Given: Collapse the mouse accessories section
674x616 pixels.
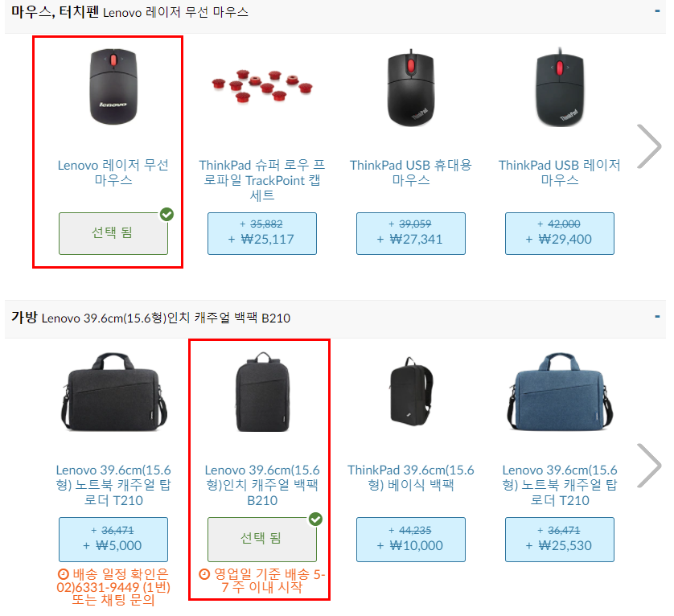Looking at the screenshot, I should 657,11.
